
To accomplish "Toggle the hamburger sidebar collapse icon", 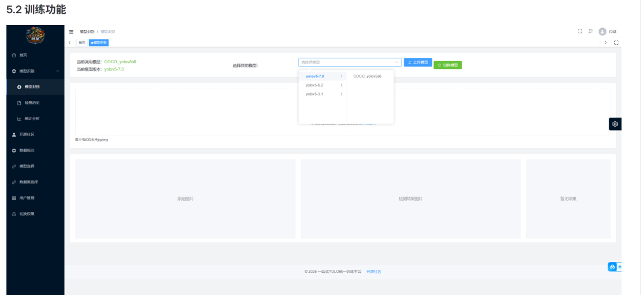I will point(71,32).
